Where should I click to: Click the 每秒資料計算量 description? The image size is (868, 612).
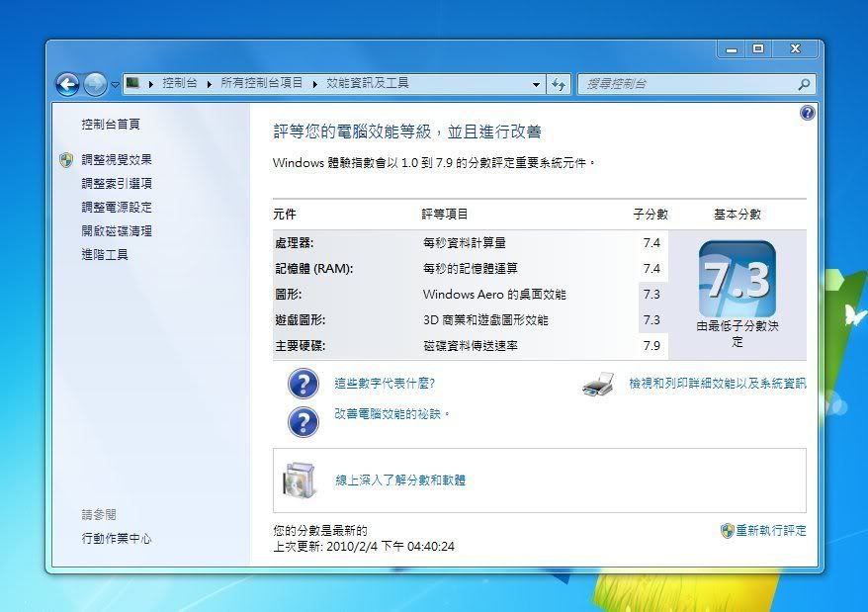coord(465,243)
